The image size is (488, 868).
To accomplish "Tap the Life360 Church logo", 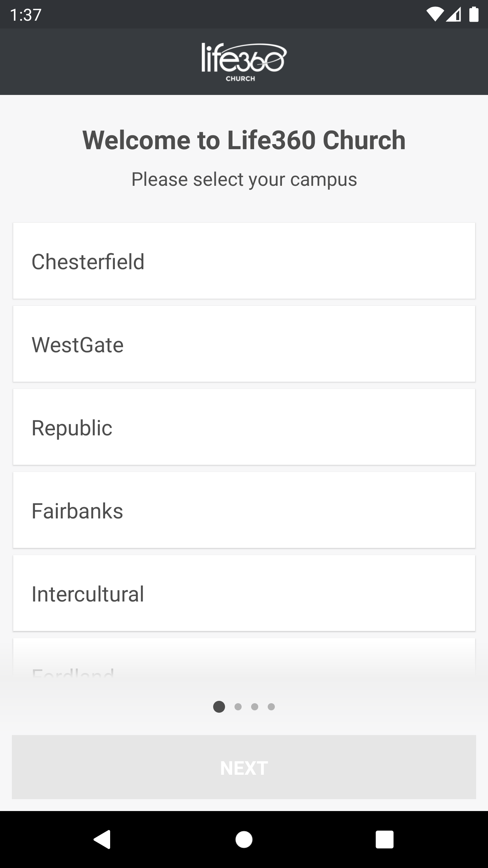I will 244,62.
